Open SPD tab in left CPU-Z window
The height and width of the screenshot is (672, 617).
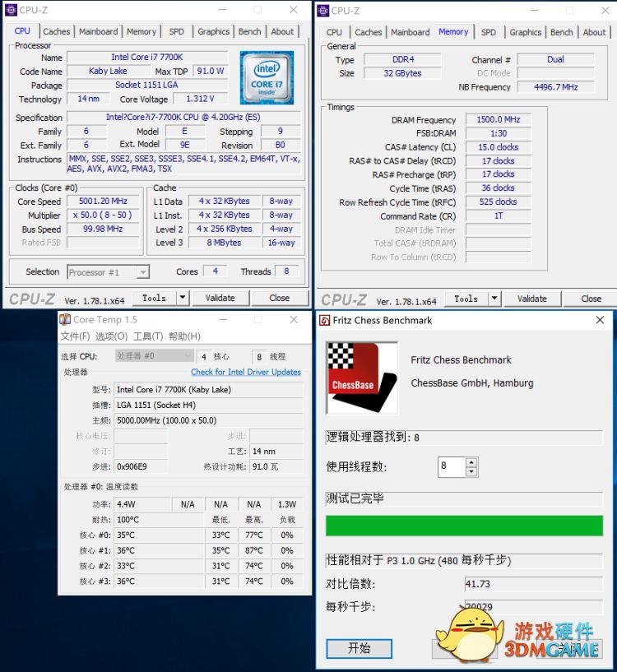point(176,31)
